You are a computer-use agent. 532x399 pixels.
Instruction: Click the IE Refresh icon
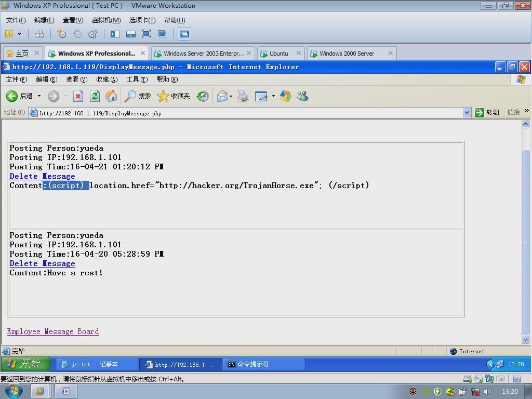[95, 96]
